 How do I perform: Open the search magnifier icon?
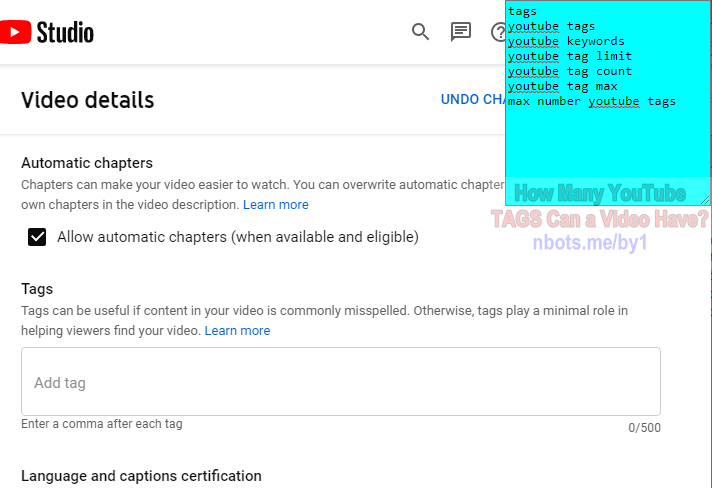420,32
